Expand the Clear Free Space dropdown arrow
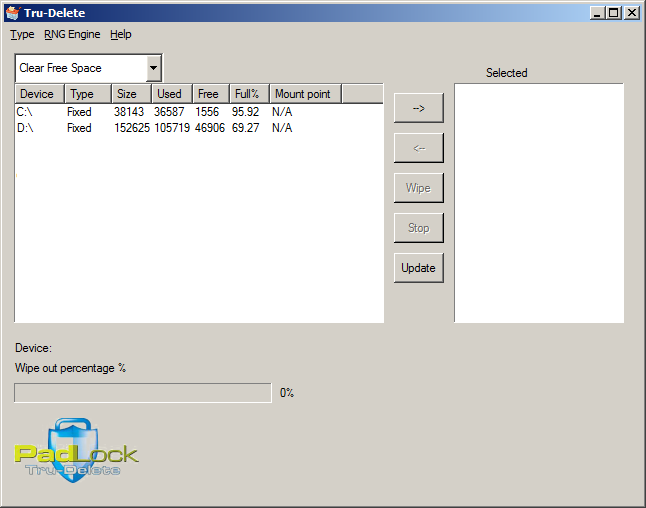 (x=153, y=68)
